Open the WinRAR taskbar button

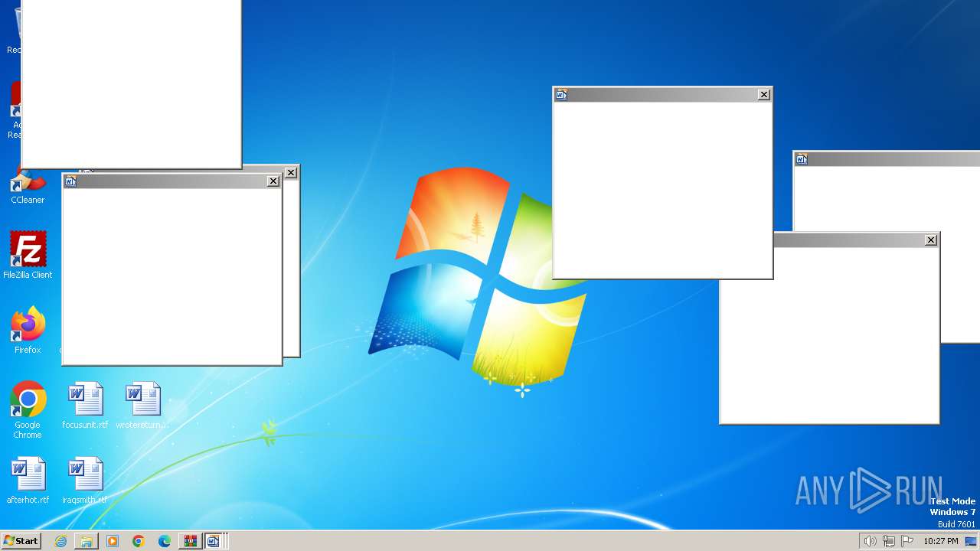pyautogui.click(x=190, y=541)
